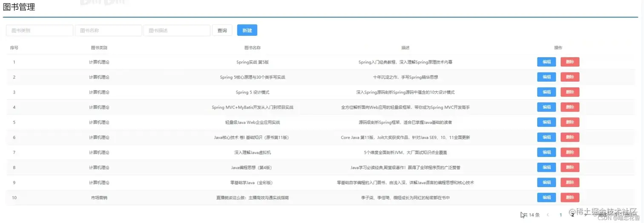
Task: Click the sequence number 10 cell
Action: click(14, 198)
